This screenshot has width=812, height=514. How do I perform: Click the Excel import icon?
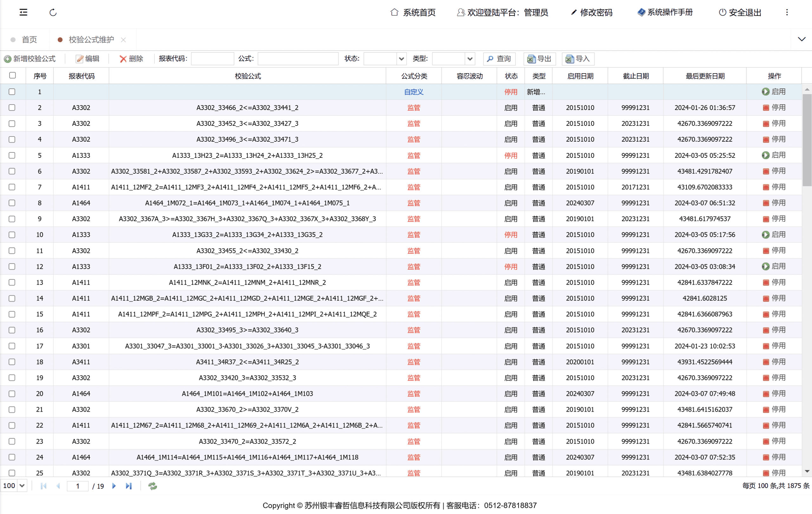[x=570, y=59]
